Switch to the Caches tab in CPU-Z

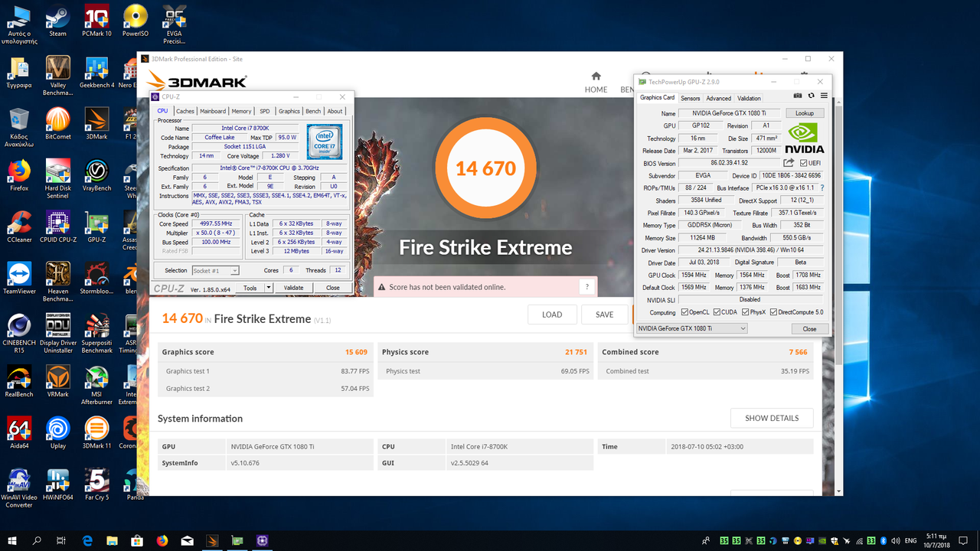coord(185,111)
